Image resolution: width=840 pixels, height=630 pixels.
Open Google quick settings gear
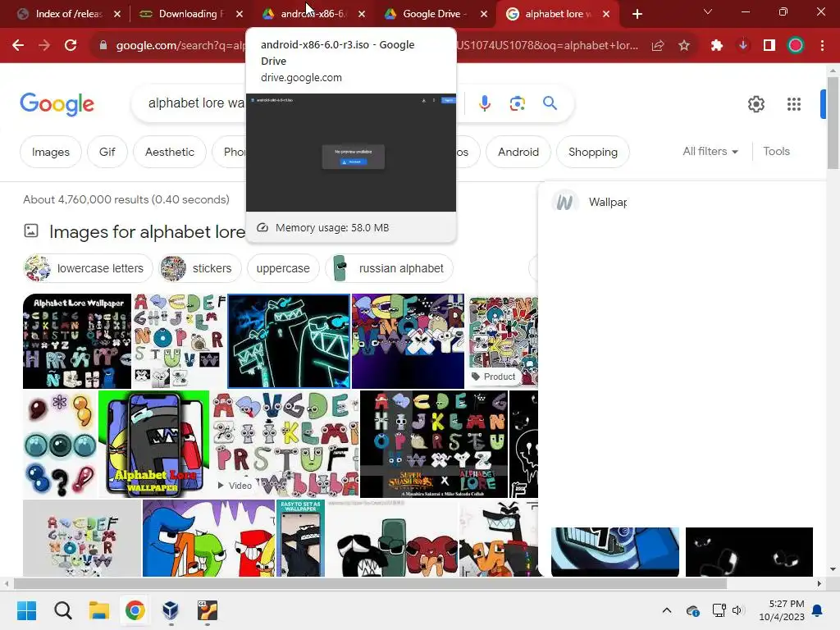tap(756, 104)
